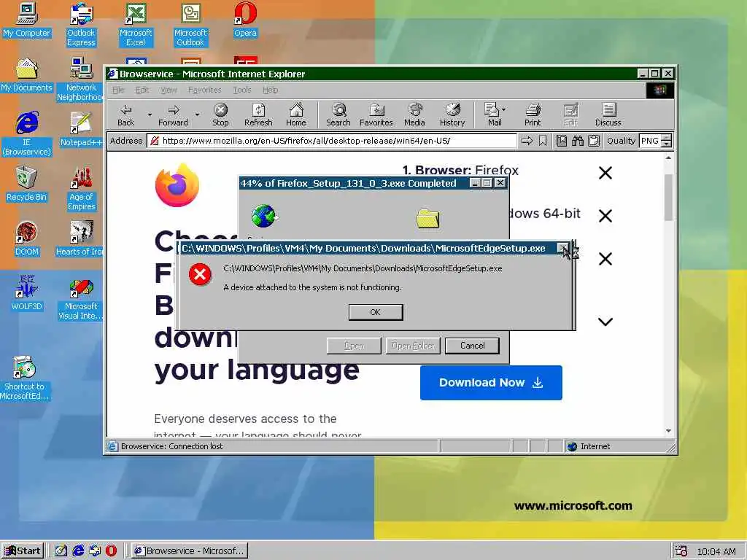The width and height of the screenshot is (747, 560).
Task: Select the DOOM desktop icon
Action: (27, 239)
